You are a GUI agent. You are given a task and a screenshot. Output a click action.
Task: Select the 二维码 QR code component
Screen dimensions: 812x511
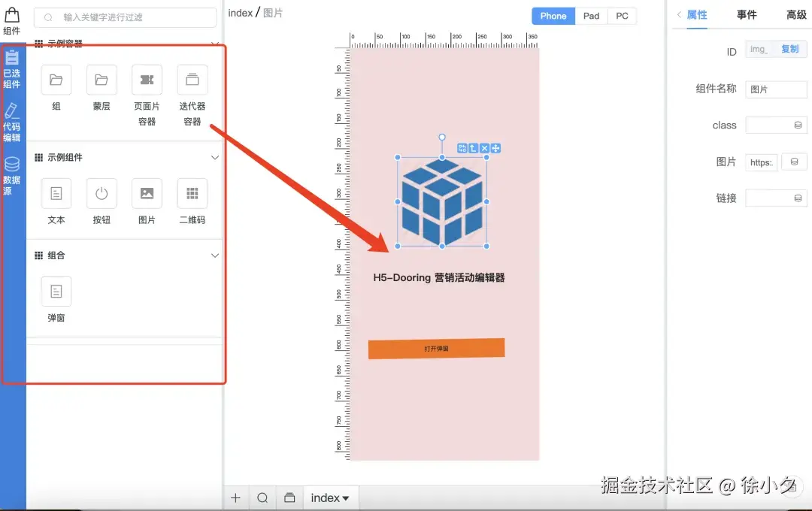point(192,193)
